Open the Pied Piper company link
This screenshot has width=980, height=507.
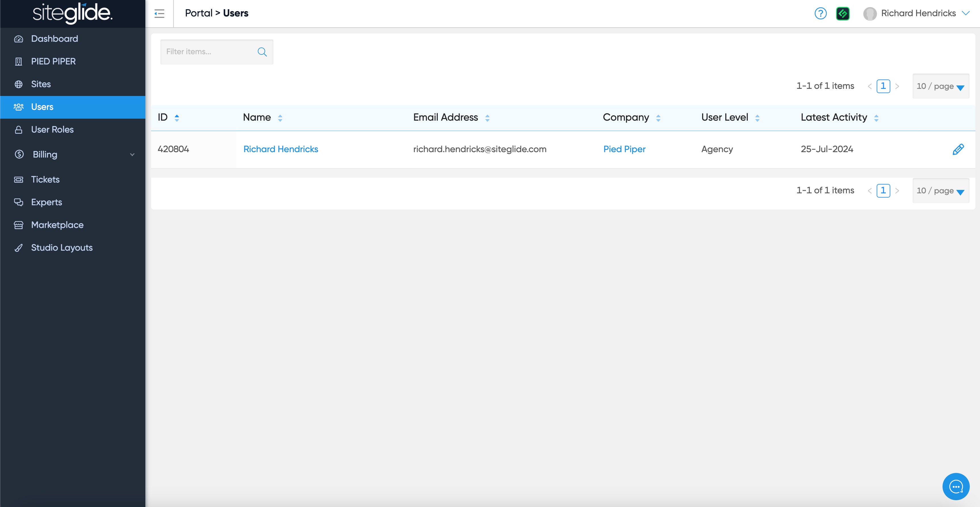coord(624,149)
